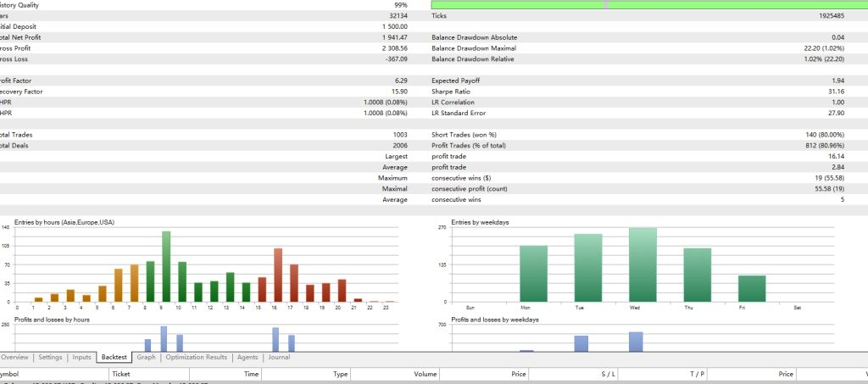Image resolution: width=868 pixels, height=384 pixels.
Task: Select the consecutive profit value 55.58 (19)
Action: pyautogui.click(x=828, y=189)
